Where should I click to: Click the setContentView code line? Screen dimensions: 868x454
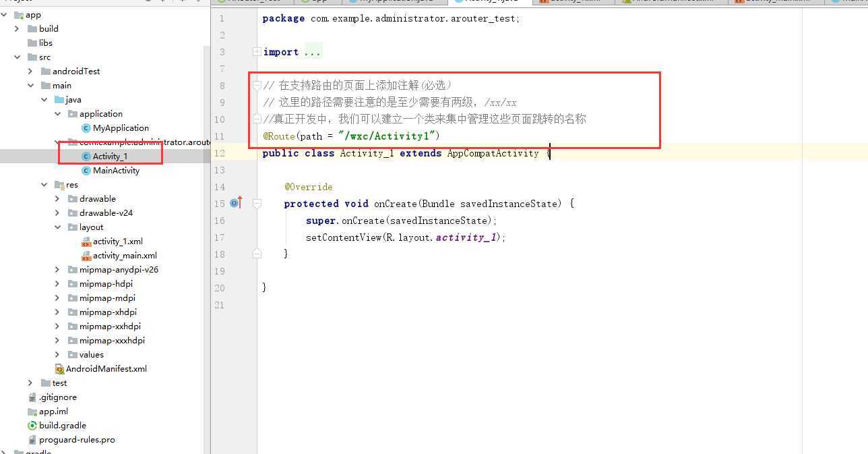click(406, 237)
